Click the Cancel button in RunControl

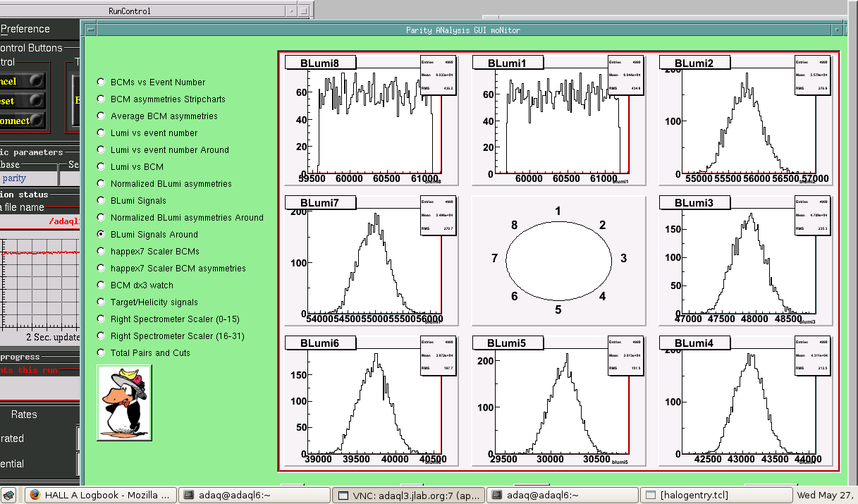coord(23,81)
